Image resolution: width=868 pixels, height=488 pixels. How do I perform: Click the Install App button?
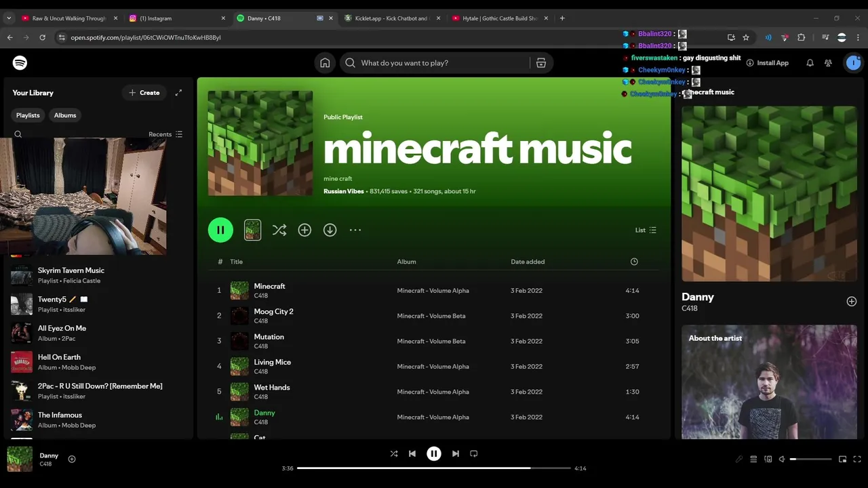point(768,63)
